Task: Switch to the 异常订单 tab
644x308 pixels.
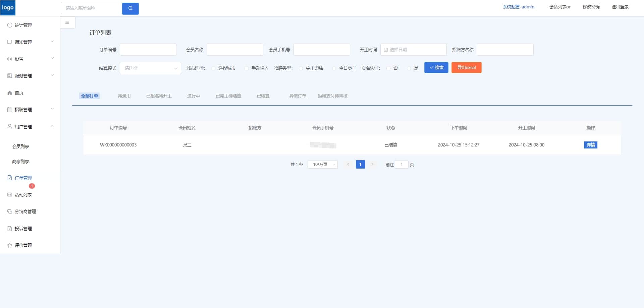Action: pyautogui.click(x=298, y=96)
